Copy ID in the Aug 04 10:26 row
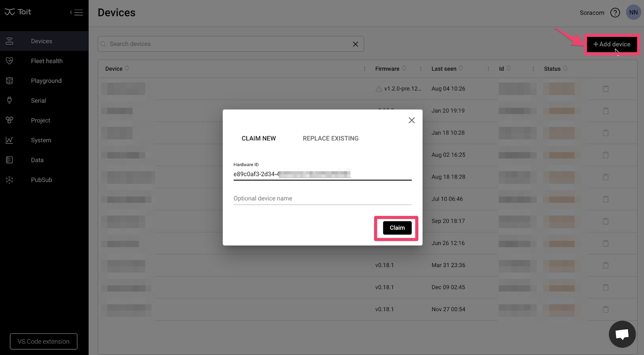This screenshot has height=355, width=644. click(x=605, y=89)
